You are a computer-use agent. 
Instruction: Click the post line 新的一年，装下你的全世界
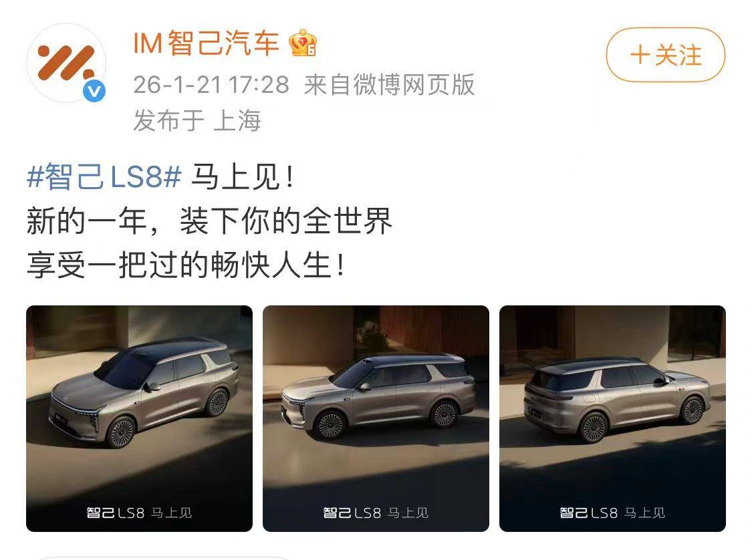210,221
